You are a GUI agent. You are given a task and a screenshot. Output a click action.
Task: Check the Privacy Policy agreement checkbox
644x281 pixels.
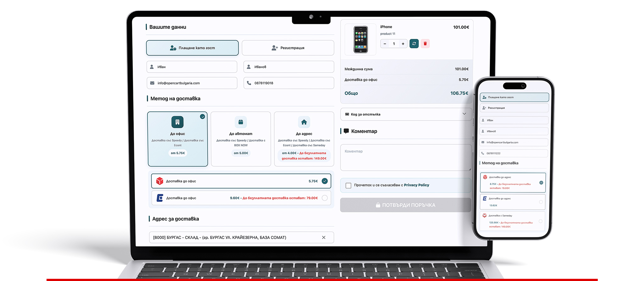(348, 186)
